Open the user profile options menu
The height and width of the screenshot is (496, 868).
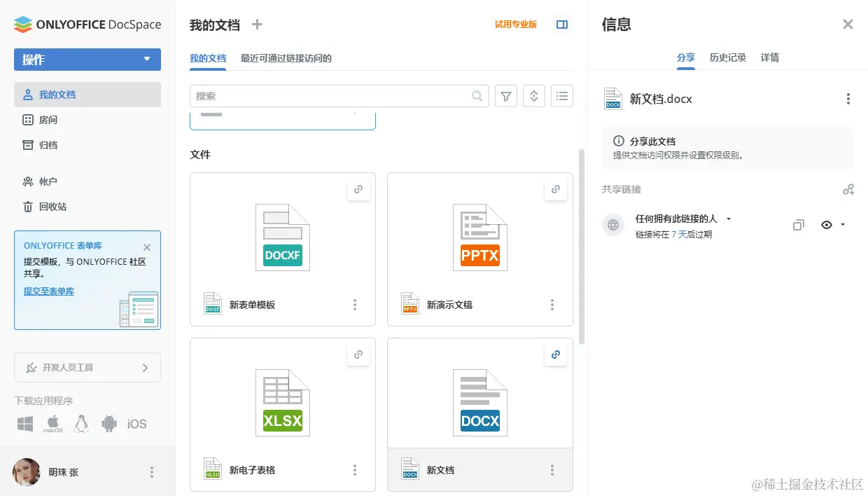tap(152, 472)
